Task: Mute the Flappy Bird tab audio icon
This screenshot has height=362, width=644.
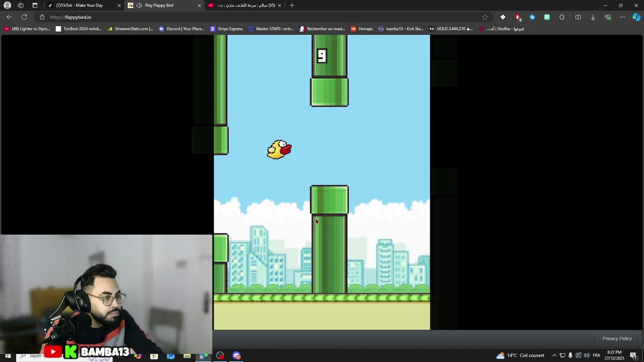Action: [139, 6]
